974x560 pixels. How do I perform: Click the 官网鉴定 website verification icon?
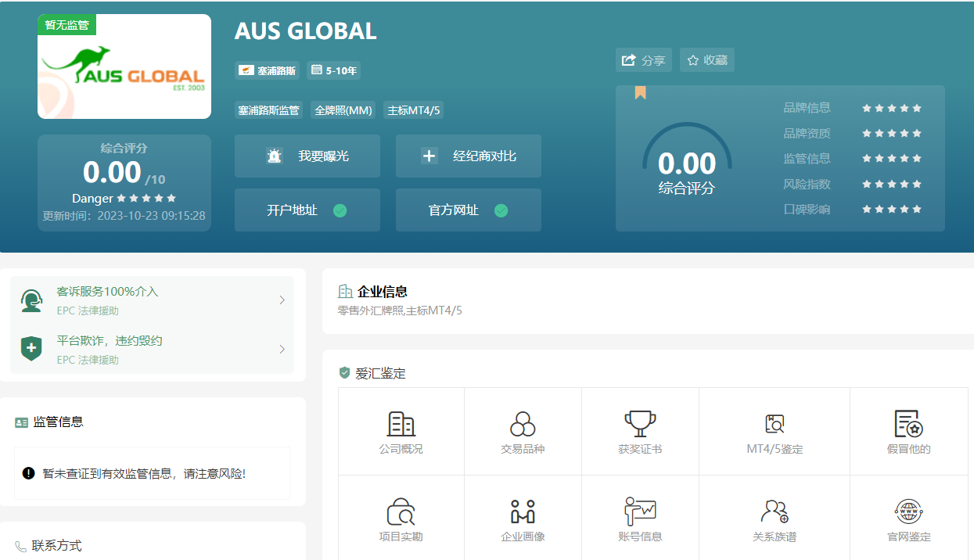[908, 512]
